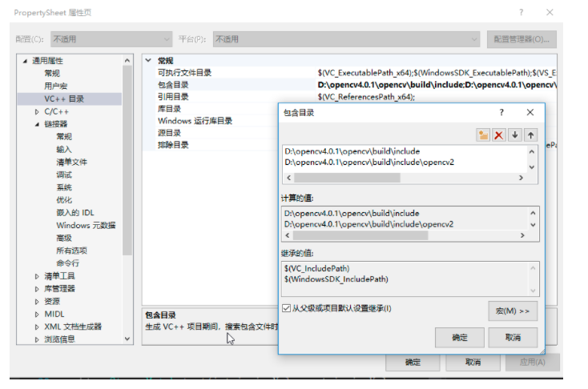Select build\include\opencv2 path in edit list
588x389 pixels.
tap(369, 162)
